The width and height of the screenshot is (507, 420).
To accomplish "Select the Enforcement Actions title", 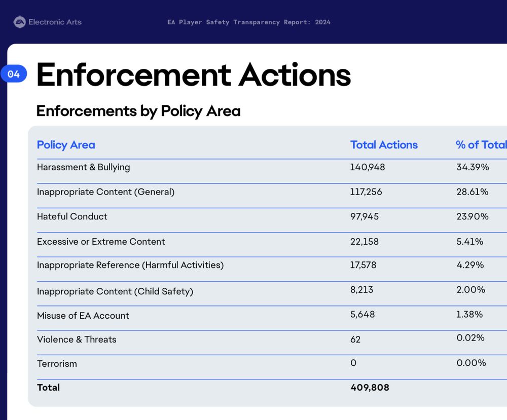I will pos(194,75).
